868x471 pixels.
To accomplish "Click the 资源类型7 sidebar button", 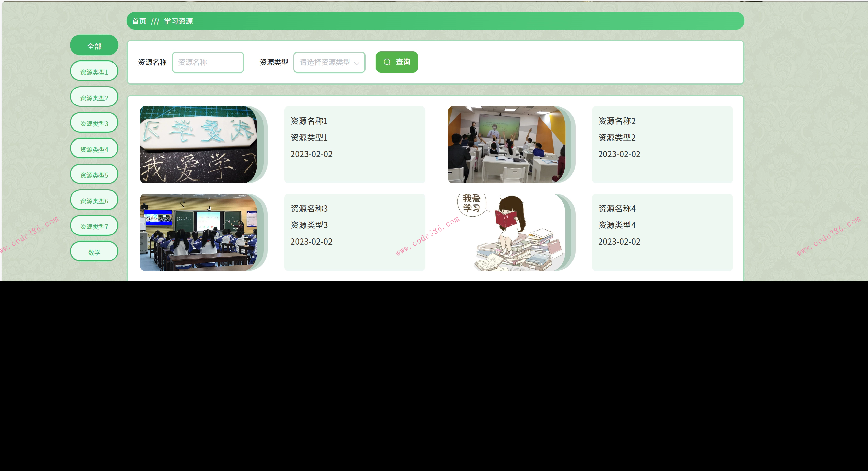I will (94, 225).
